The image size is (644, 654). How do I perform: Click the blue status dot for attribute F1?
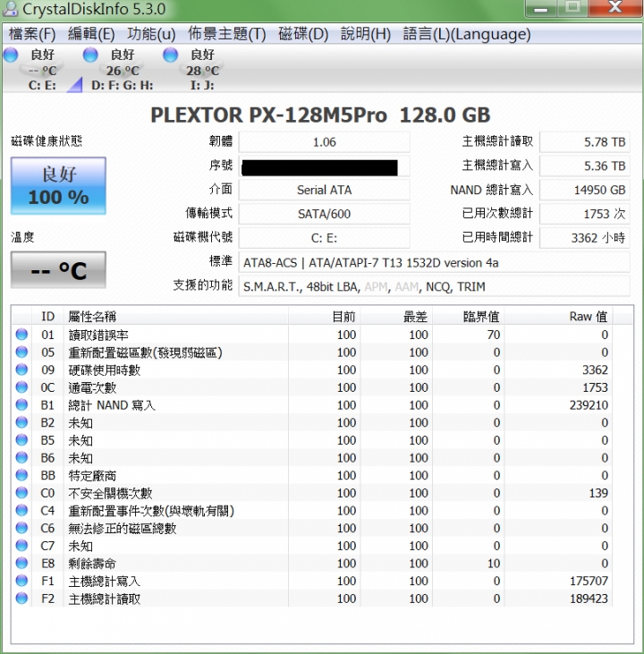21,581
